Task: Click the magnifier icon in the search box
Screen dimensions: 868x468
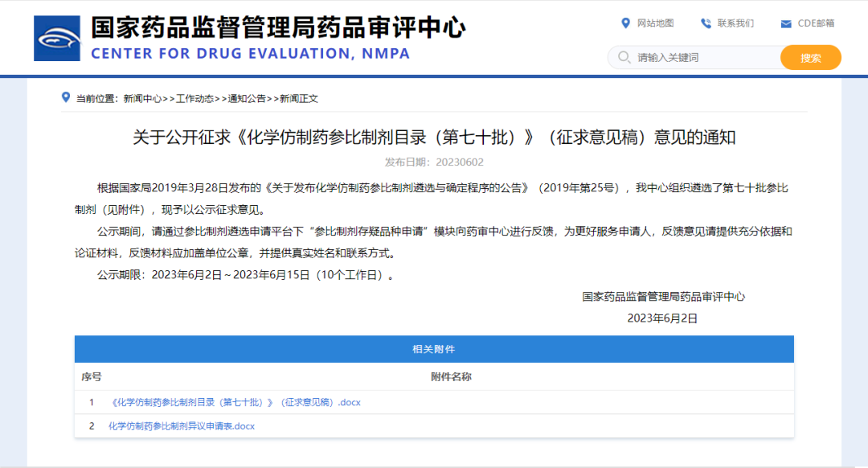Action: 624,57
